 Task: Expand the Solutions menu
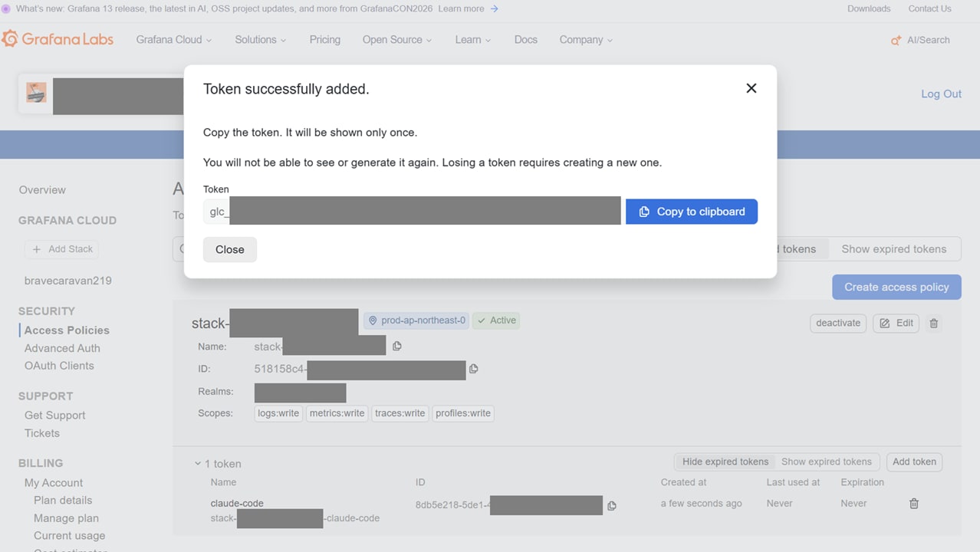pyautogui.click(x=261, y=40)
